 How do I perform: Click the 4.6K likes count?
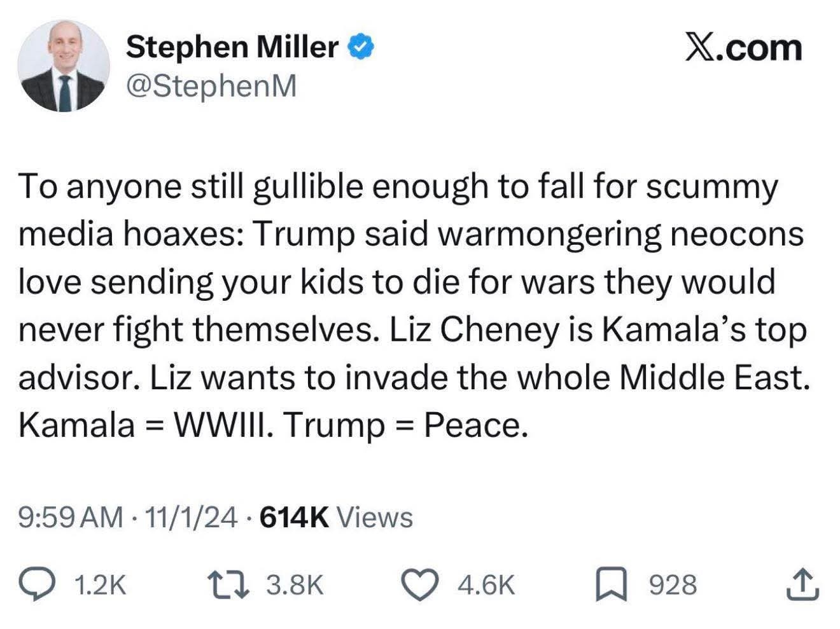tap(486, 584)
